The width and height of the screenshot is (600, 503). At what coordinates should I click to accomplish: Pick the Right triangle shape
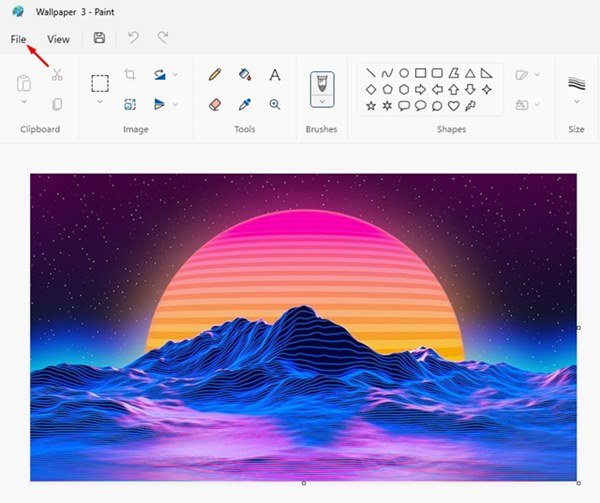486,73
